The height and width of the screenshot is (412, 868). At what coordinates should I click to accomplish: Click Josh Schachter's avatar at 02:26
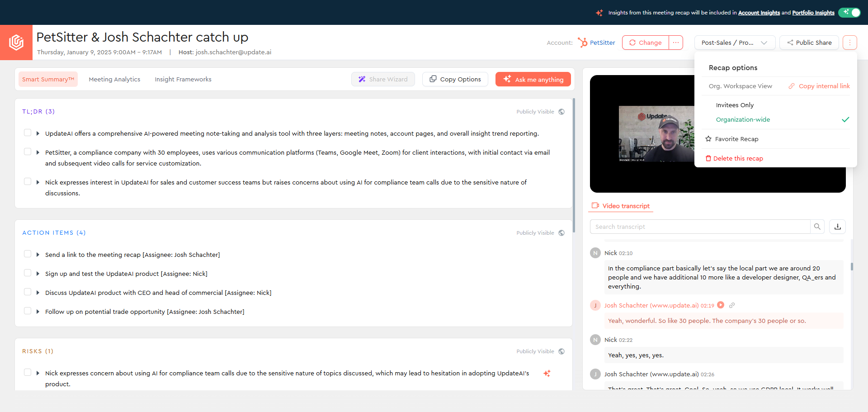point(595,374)
